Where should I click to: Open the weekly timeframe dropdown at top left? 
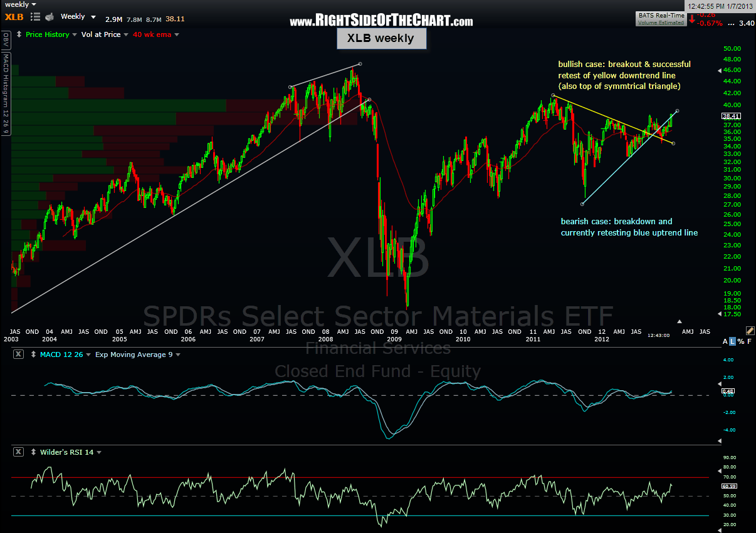(18, 4)
